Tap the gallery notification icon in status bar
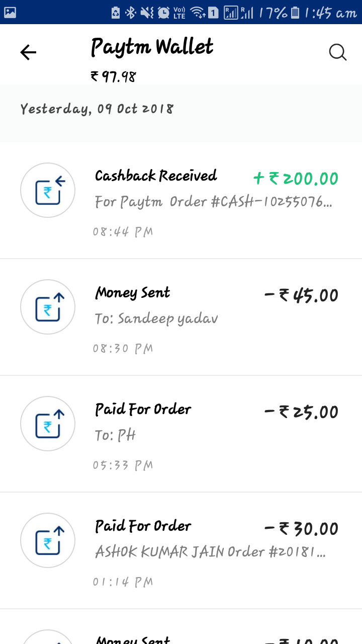 tap(10, 12)
